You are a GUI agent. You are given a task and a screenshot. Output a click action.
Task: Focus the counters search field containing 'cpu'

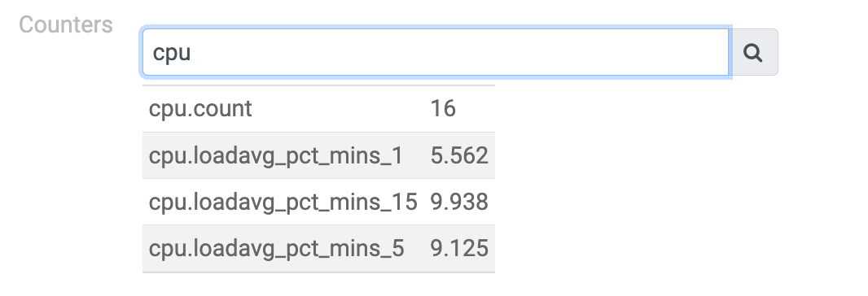[436, 52]
